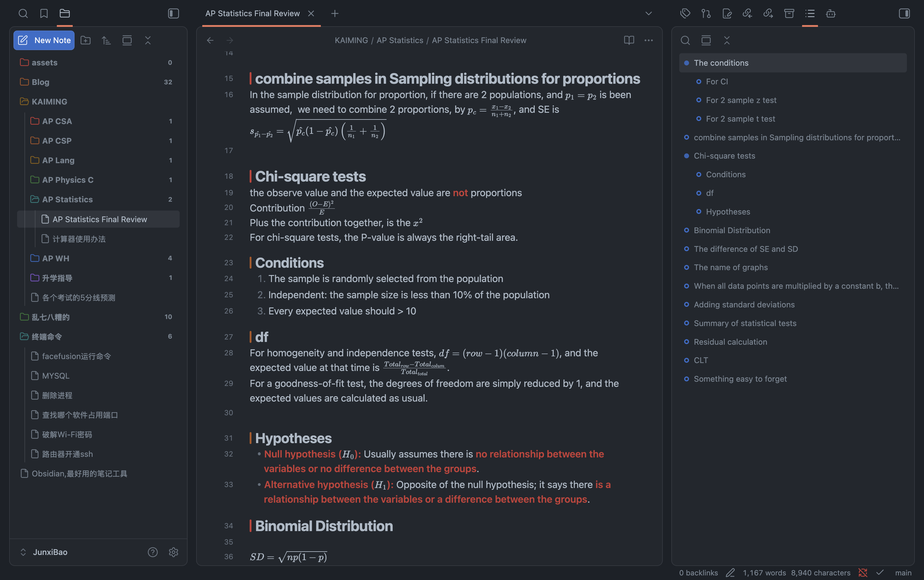The height and width of the screenshot is (580, 924).
Task: Open the archive box panel icon
Action: tap(789, 14)
